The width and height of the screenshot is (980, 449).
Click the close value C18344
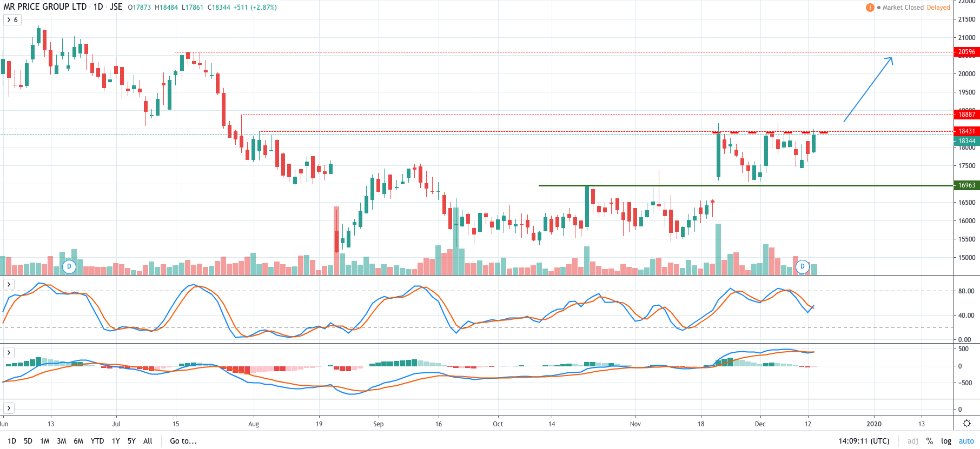tap(218, 8)
